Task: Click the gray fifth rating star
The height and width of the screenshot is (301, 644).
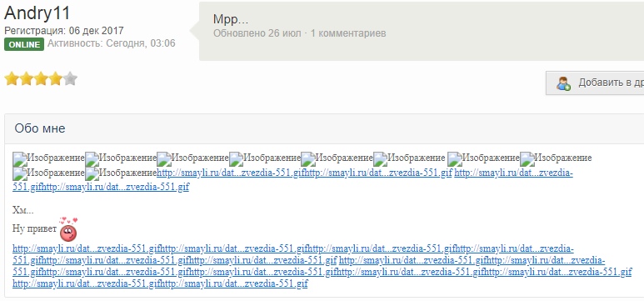Action: (71, 78)
